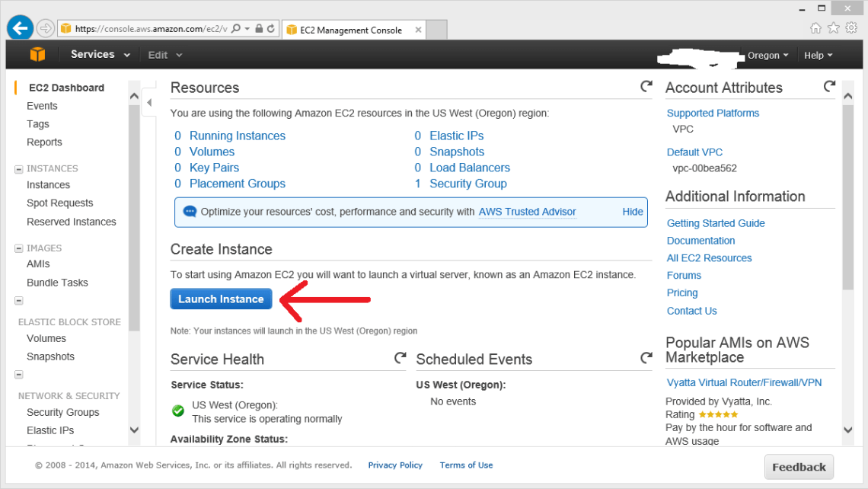Click the Launch Instance button
The height and width of the screenshot is (489, 868).
pos(221,299)
